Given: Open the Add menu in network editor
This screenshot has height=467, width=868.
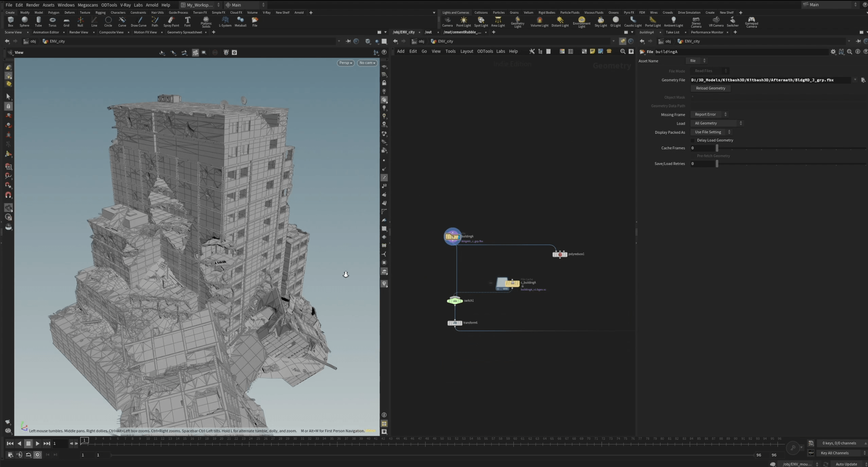Looking at the screenshot, I should [401, 51].
